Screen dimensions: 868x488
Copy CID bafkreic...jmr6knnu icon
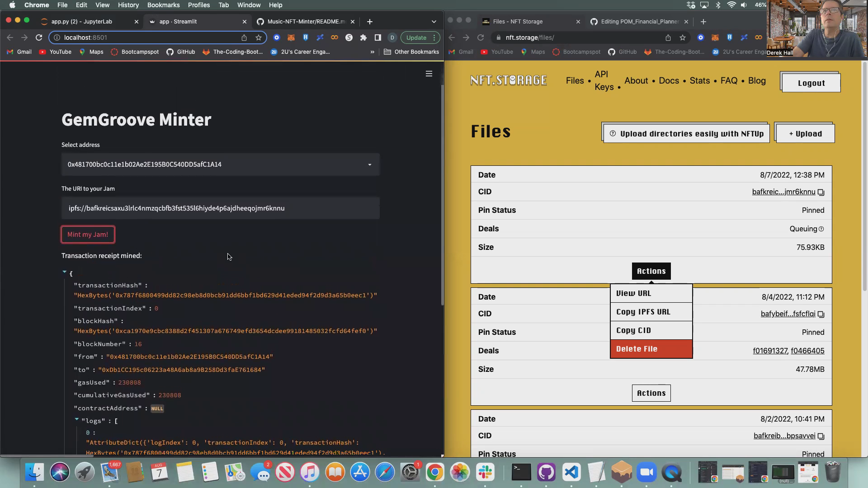pyautogui.click(x=821, y=192)
